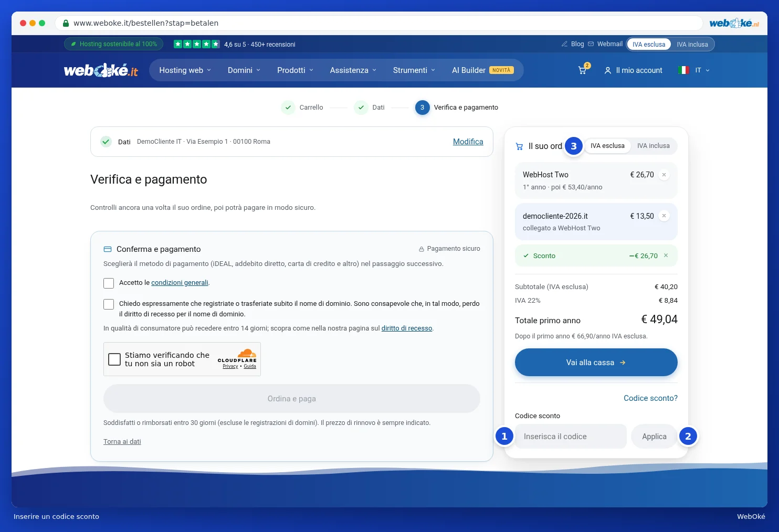Image resolution: width=779 pixels, height=532 pixels.
Task: Check the Cloudflare robot verification box
Action: pos(114,359)
